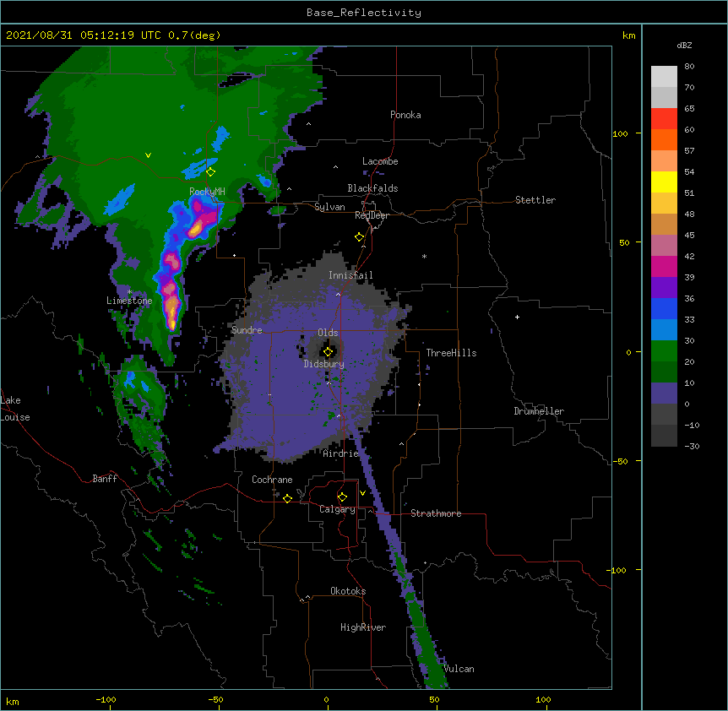The image size is (728, 711).
Task: Click the -100 tick label on the horizontal axis
Action: click(106, 699)
